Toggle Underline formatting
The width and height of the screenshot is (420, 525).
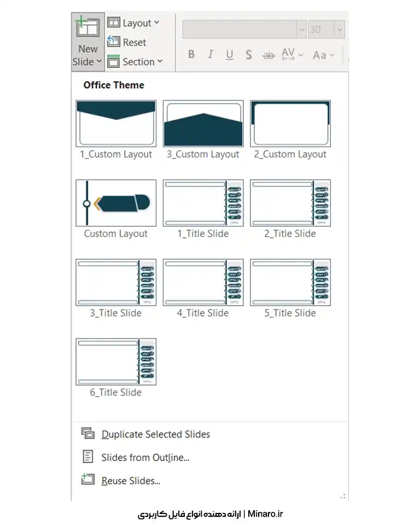pyautogui.click(x=229, y=54)
